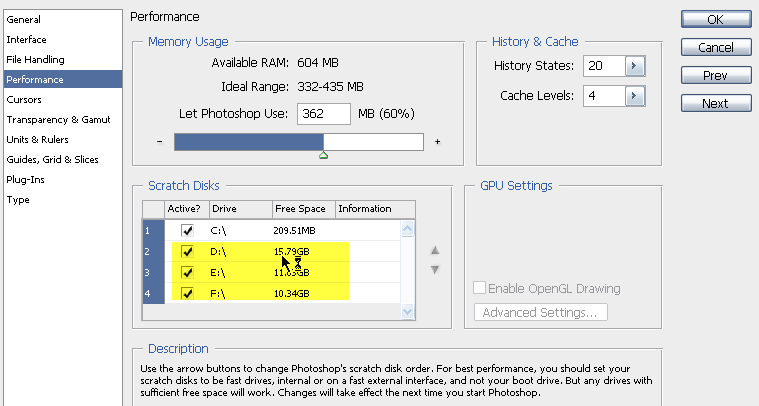759x406 pixels.
Task: Select scratch disk row number 4
Action: [x=153, y=293]
